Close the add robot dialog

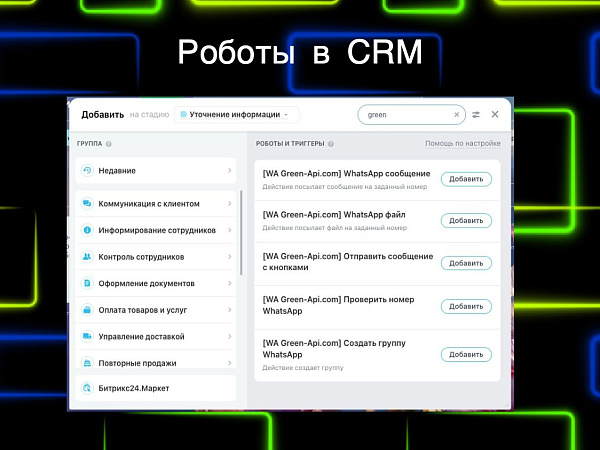pos(495,114)
